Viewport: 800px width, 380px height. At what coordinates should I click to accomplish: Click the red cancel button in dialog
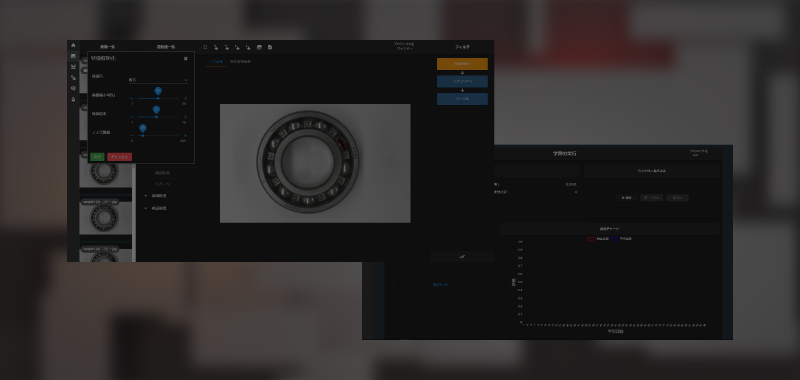(119, 157)
